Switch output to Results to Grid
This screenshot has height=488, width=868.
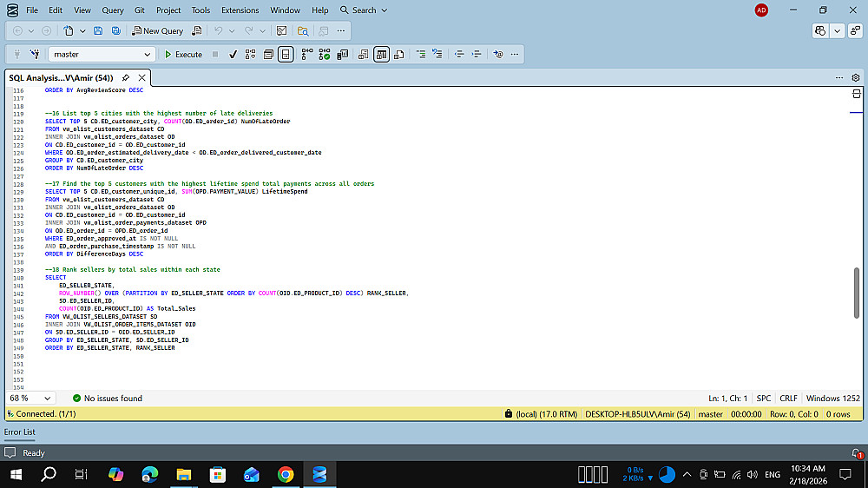[381, 55]
